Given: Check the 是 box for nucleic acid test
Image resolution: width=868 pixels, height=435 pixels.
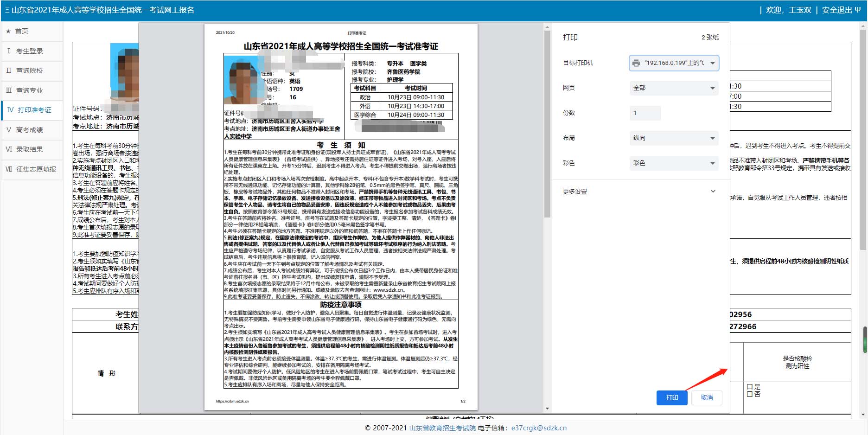Looking at the screenshot, I should [x=750, y=387].
